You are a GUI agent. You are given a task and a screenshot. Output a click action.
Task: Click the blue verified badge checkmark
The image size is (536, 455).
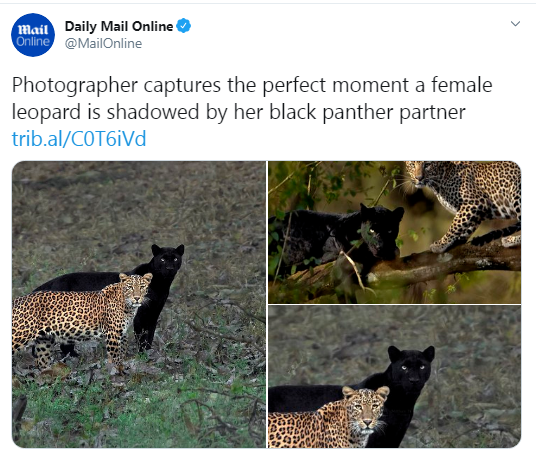(x=184, y=26)
